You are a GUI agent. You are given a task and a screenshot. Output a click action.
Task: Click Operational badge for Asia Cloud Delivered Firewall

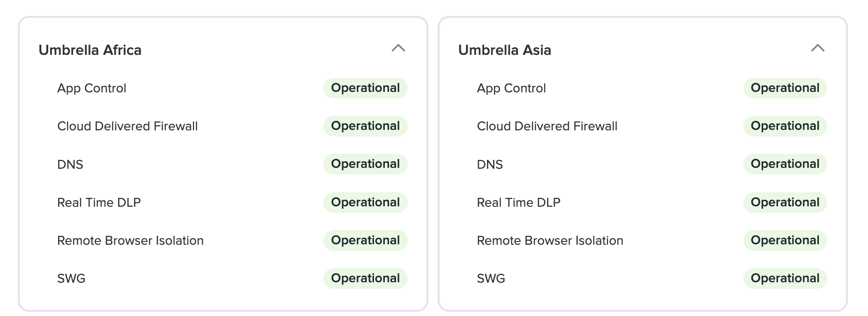tap(785, 126)
